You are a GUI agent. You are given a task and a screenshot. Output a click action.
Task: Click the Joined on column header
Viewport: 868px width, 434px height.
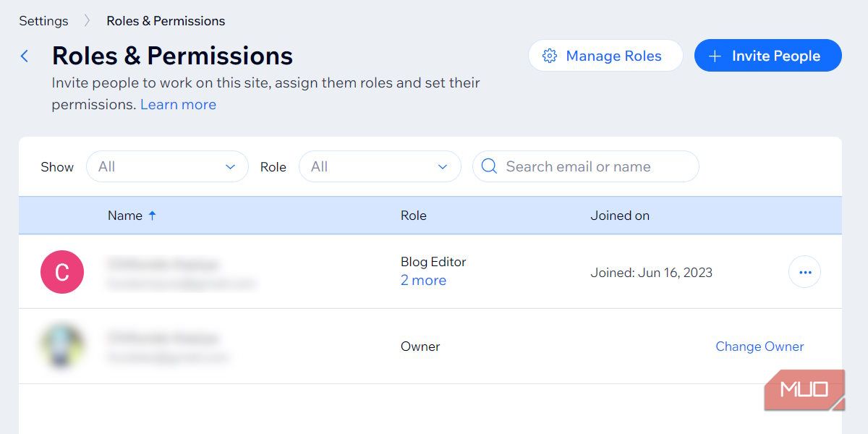(620, 215)
